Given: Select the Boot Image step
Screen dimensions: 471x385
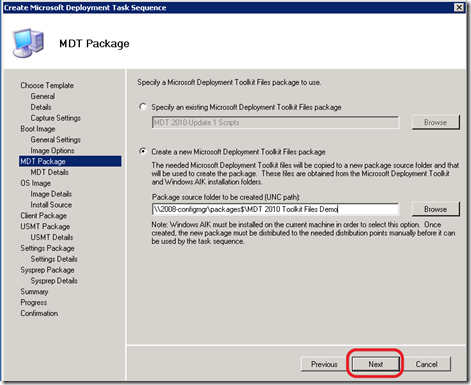Looking at the screenshot, I should tap(38, 129).
